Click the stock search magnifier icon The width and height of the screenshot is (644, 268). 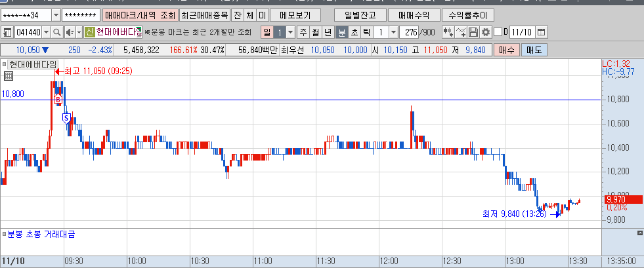click(x=57, y=32)
